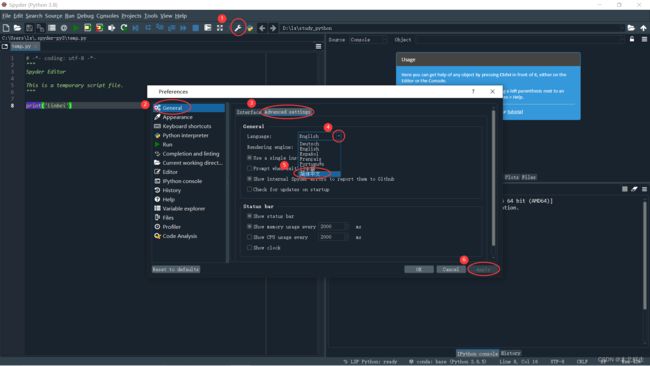The width and height of the screenshot is (650, 366).
Task: Click the CPU usage interval field
Action: click(x=332, y=237)
